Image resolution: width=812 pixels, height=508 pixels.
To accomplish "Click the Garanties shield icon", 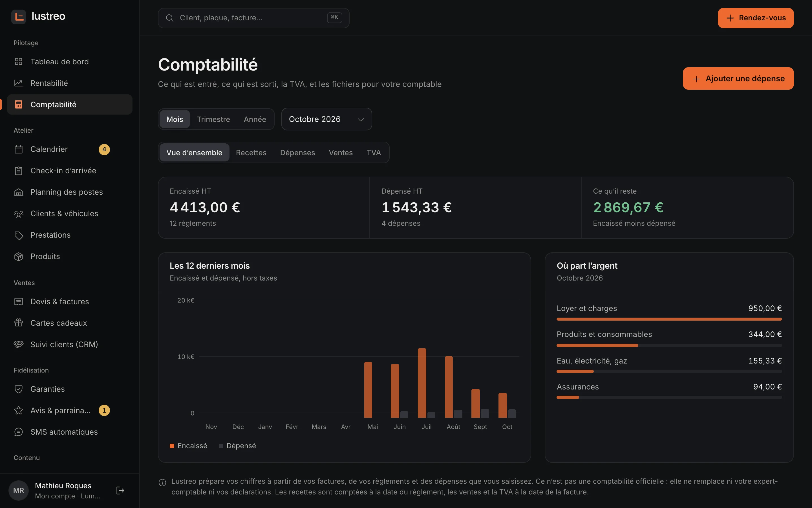I will coord(18,389).
